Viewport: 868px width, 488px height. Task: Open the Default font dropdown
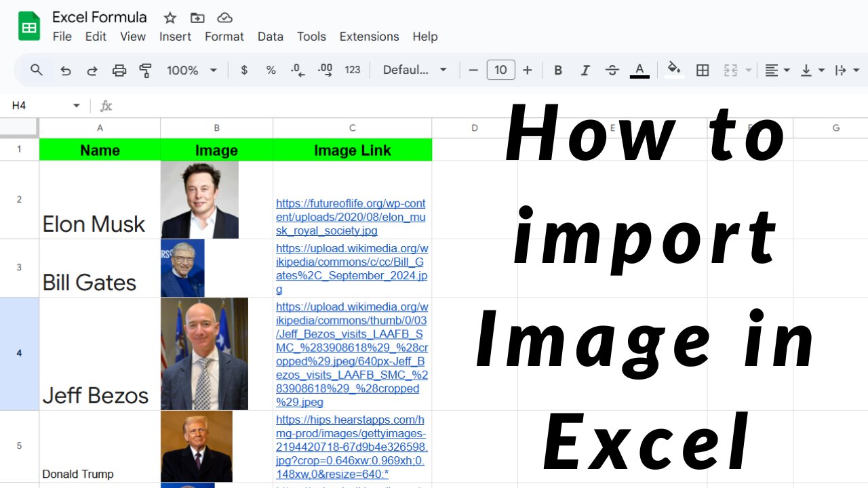(415, 70)
